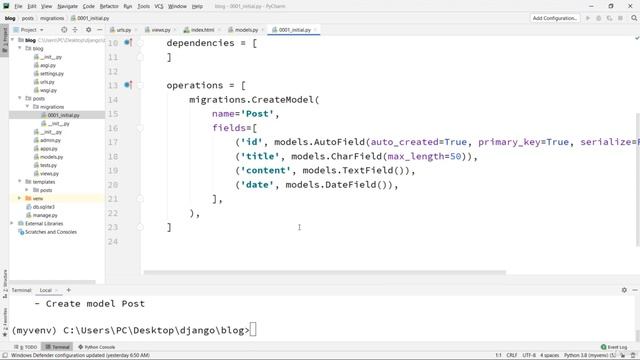This screenshot has height=360, width=640.
Task: Click the collapse all icon in Project panel
Action: click(75, 30)
